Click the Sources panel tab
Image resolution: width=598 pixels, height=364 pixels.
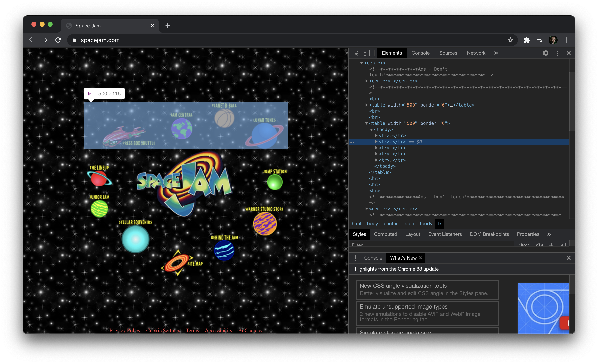click(x=448, y=53)
